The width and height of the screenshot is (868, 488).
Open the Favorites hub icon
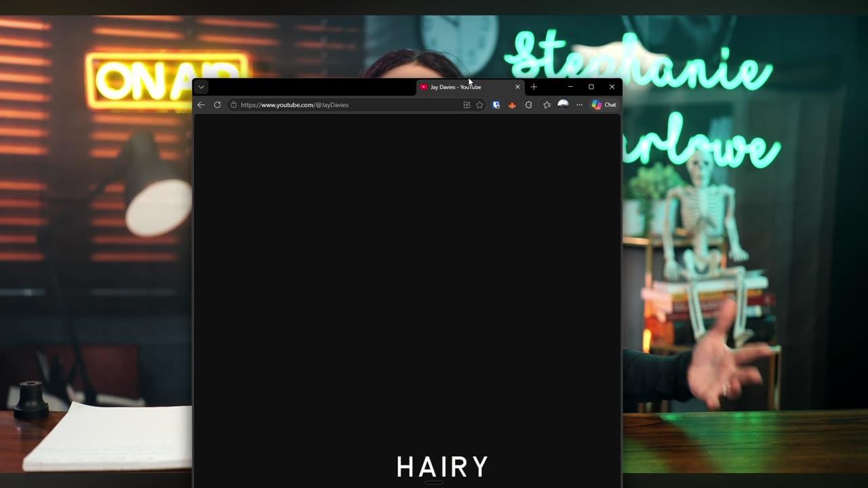click(x=547, y=105)
